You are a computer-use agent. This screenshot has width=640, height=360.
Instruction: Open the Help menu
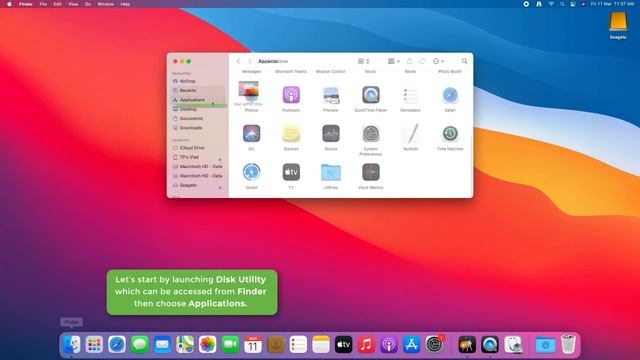tap(125, 4)
